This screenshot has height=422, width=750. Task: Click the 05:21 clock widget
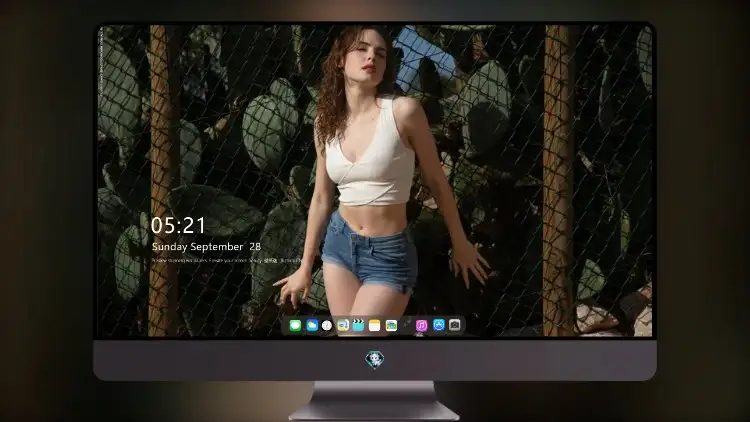click(178, 225)
